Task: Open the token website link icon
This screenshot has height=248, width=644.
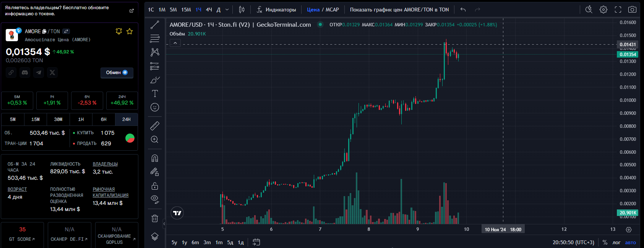Action: tap(11, 72)
